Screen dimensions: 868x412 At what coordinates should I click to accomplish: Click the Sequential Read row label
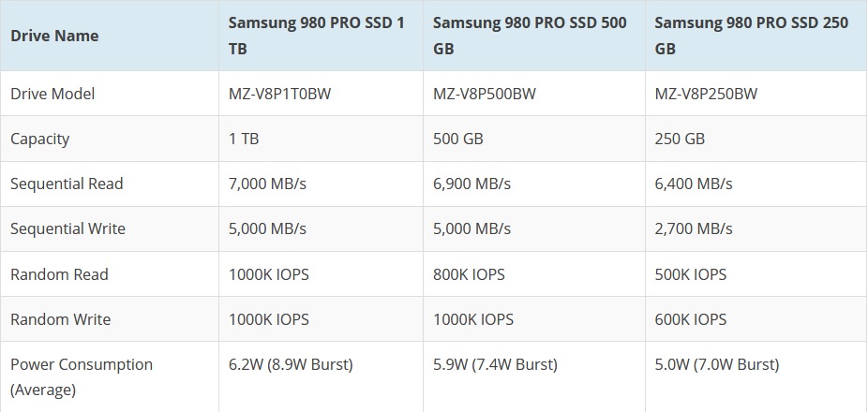pos(67,184)
